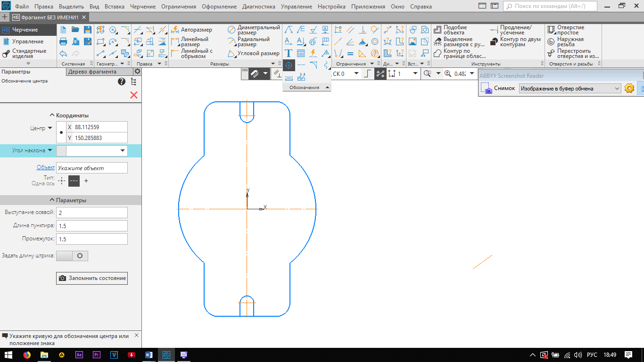The image size is (644, 362).
Task: Open Word from the Windows taskbar
Action: click(x=149, y=355)
